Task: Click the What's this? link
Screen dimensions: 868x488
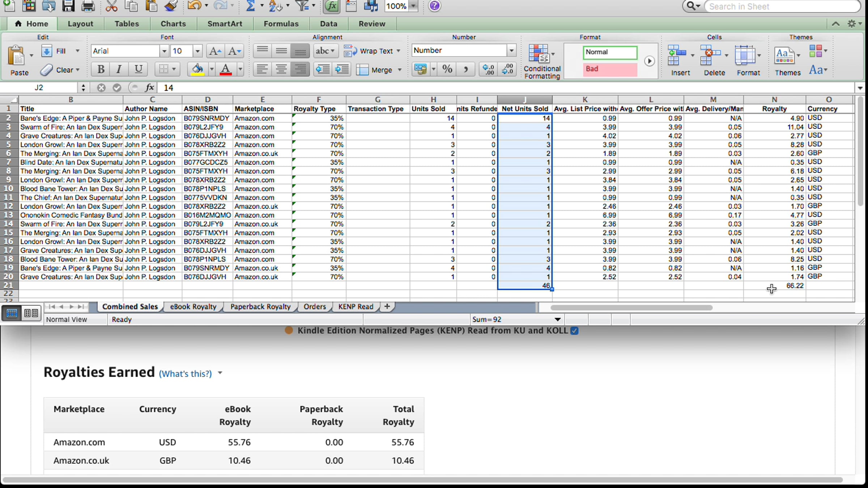Action: 185,374
